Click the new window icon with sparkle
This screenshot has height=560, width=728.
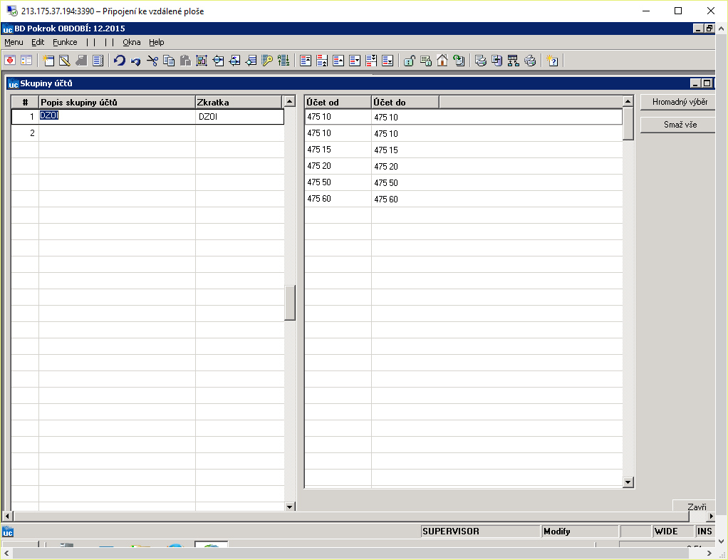[x=48, y=61]
